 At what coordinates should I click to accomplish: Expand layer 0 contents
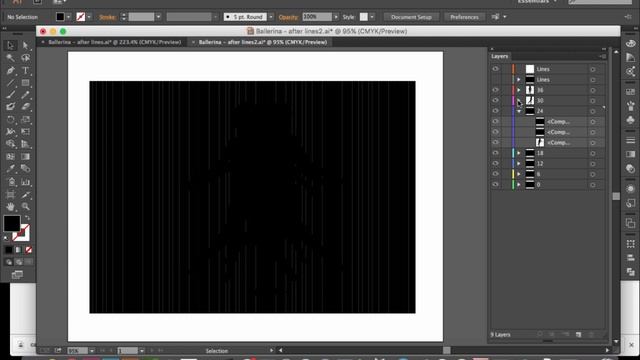pos(519,185)
